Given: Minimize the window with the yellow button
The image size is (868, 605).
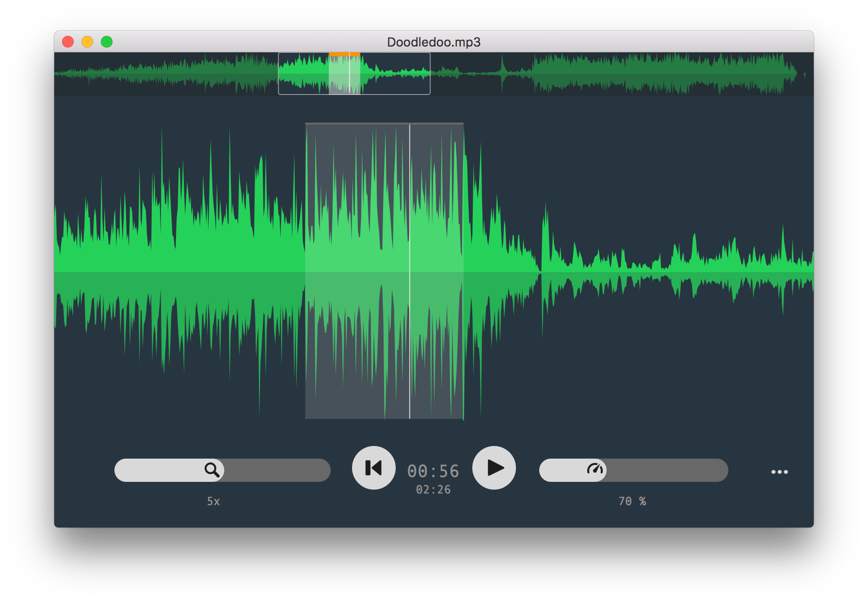Looking at the screenshot, I should (x=87, y=42).
